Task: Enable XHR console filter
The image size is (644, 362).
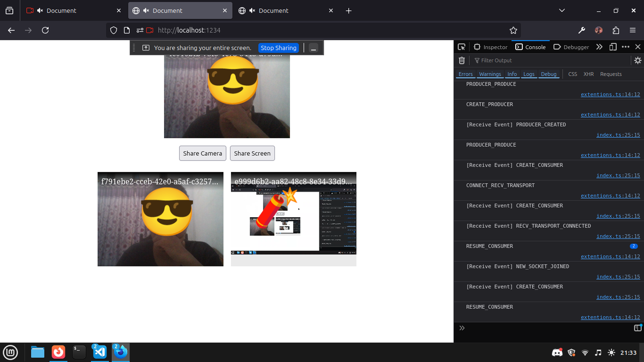Action: pyautogui.click(x=589, y=74)
